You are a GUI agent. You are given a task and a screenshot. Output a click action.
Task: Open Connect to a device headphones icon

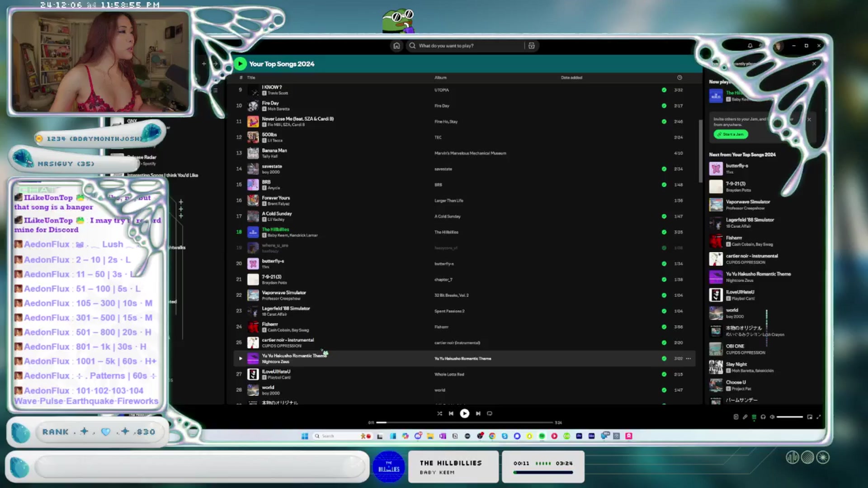[x=763, y=417]
